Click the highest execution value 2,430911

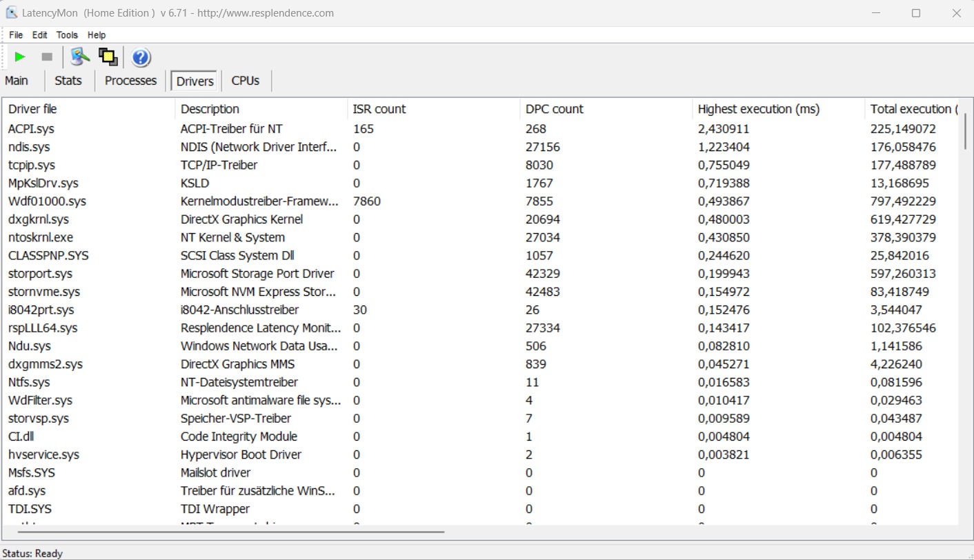click(x=724, y=129)
